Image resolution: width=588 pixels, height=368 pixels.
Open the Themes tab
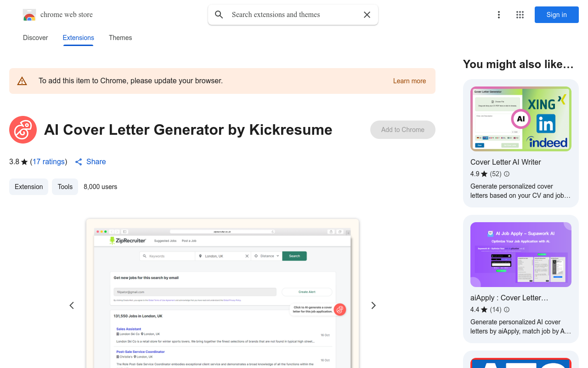pos(120,38)
